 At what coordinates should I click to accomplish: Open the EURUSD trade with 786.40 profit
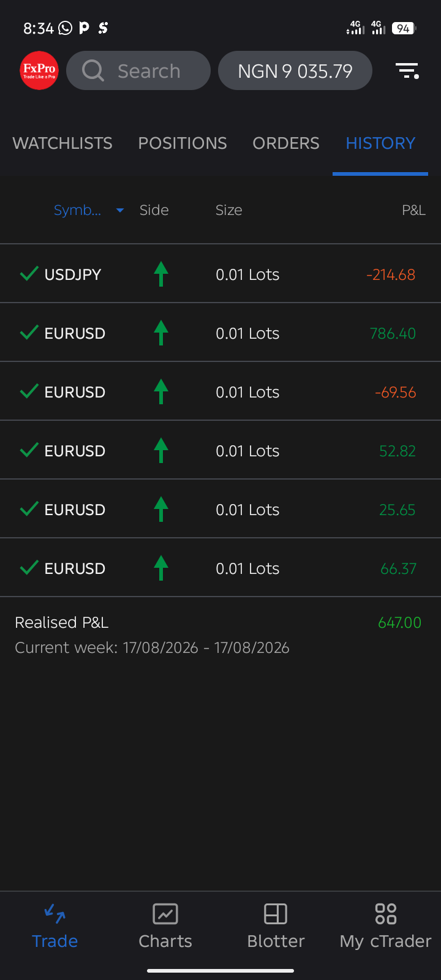[221, 333]
